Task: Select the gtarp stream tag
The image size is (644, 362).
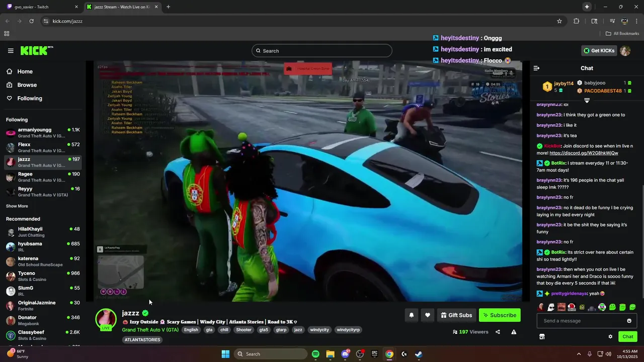Action: [281, 330]
